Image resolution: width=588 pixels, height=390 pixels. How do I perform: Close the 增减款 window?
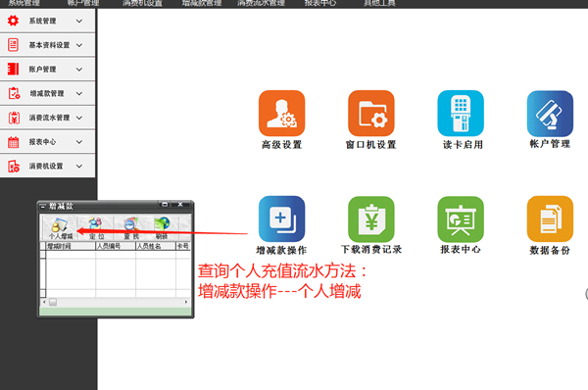(180, 205)
